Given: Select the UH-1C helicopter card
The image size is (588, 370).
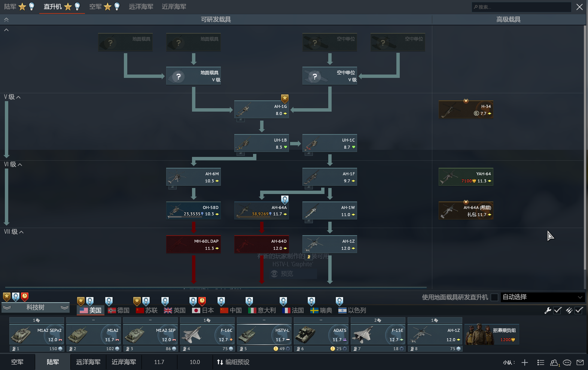Looking at the screenshot, I should [329, 143].
